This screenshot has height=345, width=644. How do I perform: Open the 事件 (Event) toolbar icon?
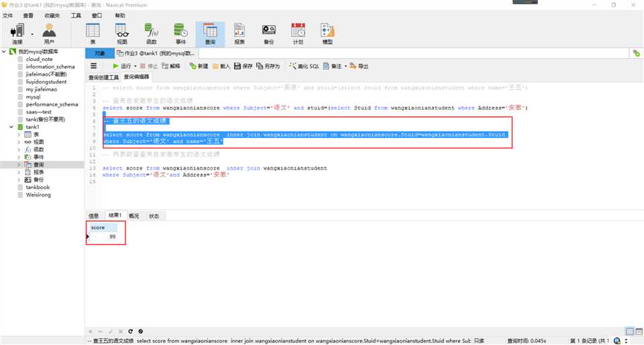tap(180, 33)
